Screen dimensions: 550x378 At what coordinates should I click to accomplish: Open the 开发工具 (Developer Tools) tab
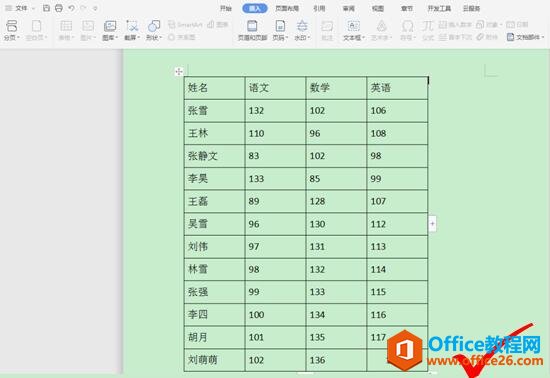(439, 8)
